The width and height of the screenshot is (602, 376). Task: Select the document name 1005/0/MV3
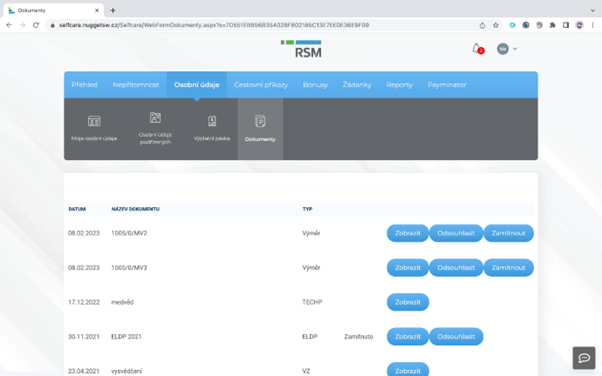coord(129,268)
